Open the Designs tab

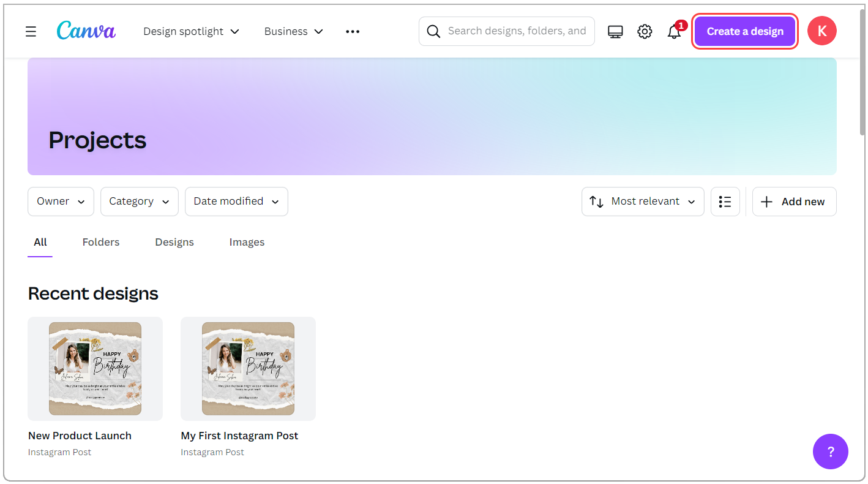click(x=174, y=242)
